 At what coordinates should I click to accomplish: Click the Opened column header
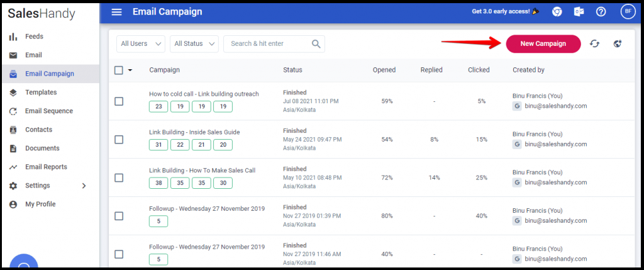pyautogui.click(x=384, y=70)
